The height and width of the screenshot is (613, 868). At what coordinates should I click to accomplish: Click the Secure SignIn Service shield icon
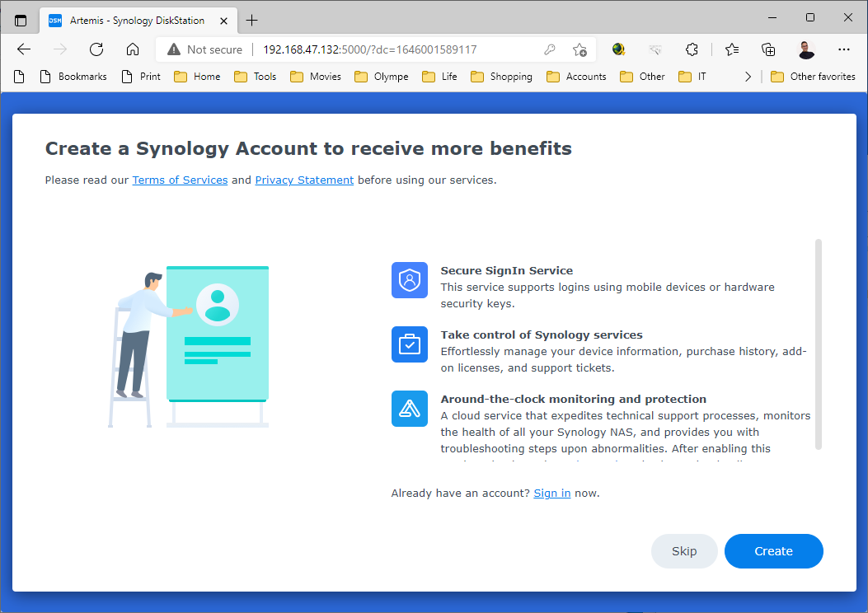pos(410,280)
